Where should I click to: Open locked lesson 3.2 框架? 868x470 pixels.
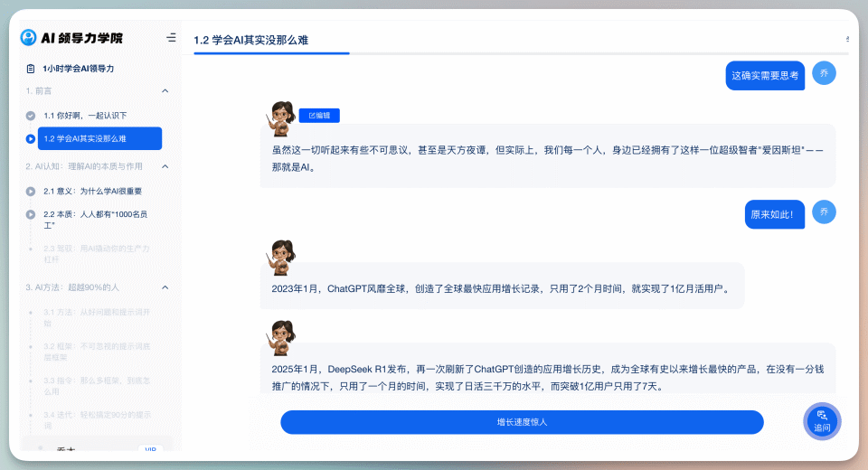click(97, 352)
